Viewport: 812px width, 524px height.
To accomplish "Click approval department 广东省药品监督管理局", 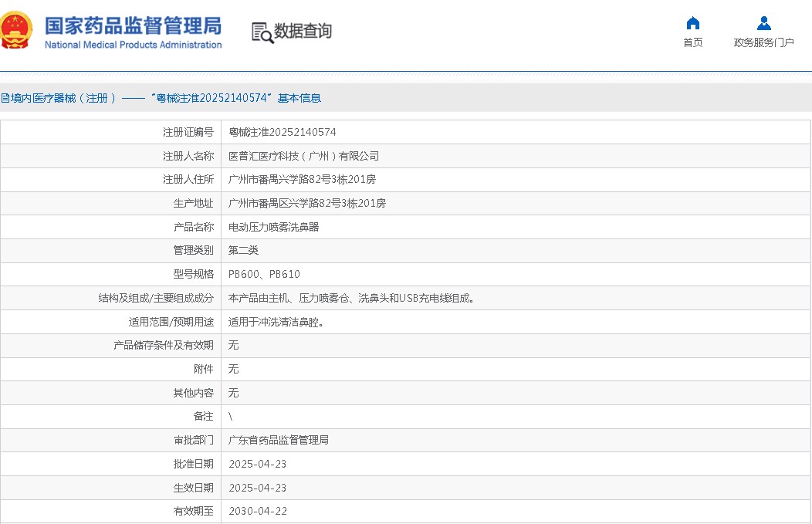I will (x=279, y=440).
